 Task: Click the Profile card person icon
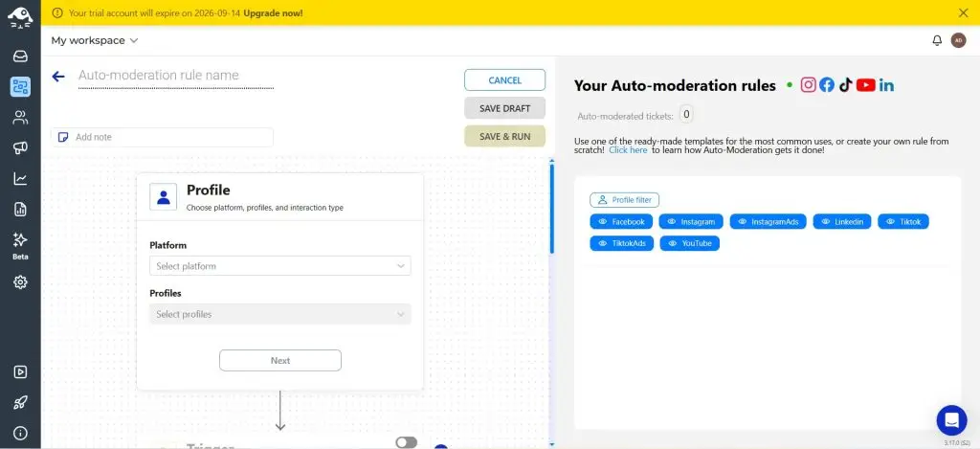(164, 197)
